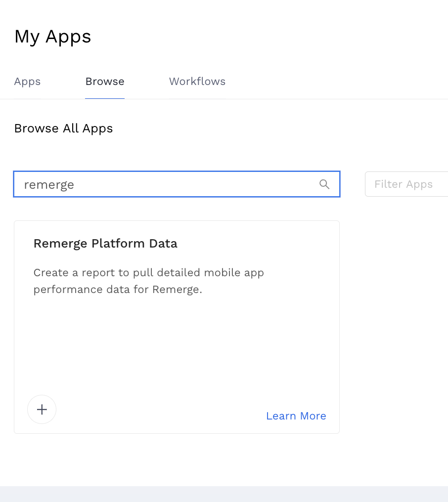This screenshot has height=502, width=448.
Task: Click the "Filter Apps" placeholder text
Action: click(403, 184)
